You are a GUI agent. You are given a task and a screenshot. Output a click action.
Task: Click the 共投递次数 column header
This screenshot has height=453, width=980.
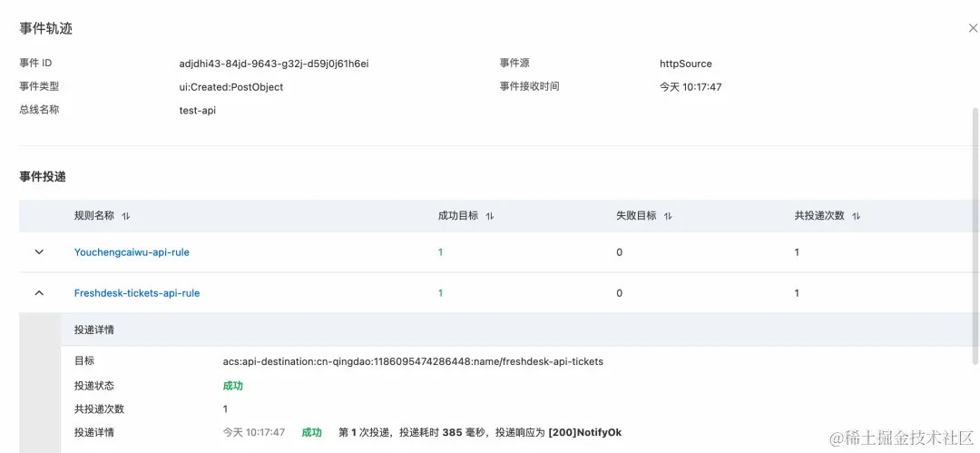[x=819, y=216]
